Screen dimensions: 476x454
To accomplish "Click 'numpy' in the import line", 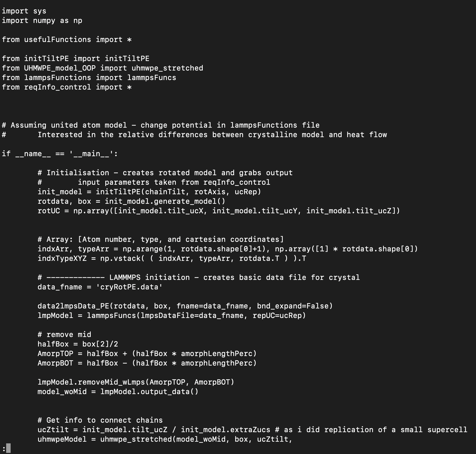I will tap(44, 21).
